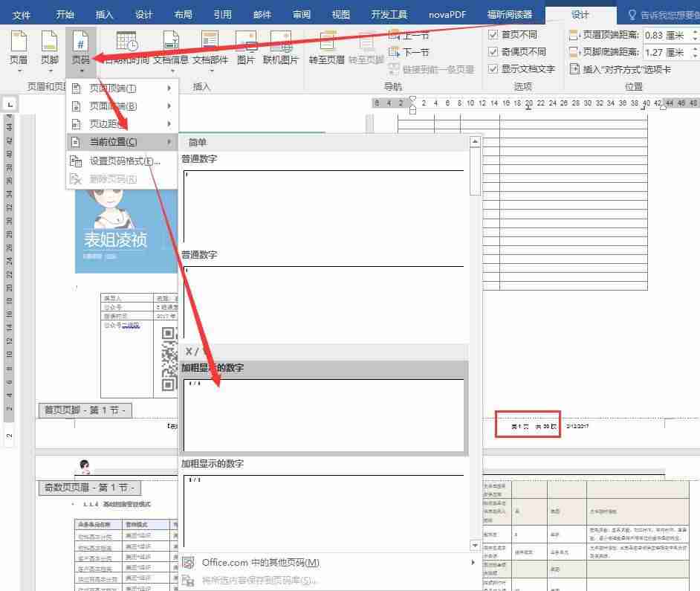The height and width of the screenshot is (591, 700).
Task: Click 链接到前一条页眉 link to previous
Action: (x=431, y=69)
